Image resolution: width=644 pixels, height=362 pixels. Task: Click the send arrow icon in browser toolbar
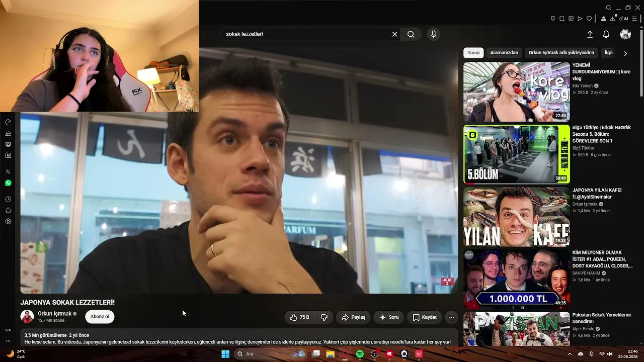tap(580, 19)
